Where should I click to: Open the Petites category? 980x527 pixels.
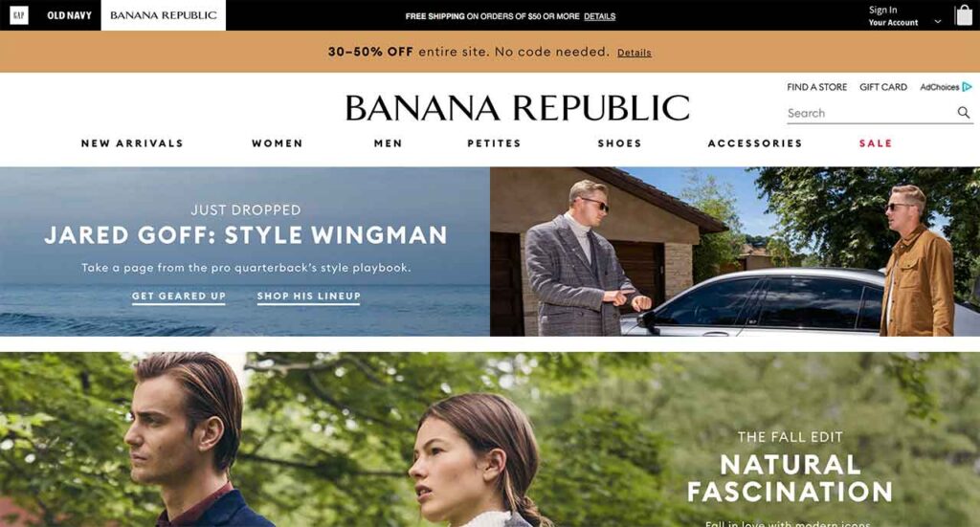click(494, 143)
